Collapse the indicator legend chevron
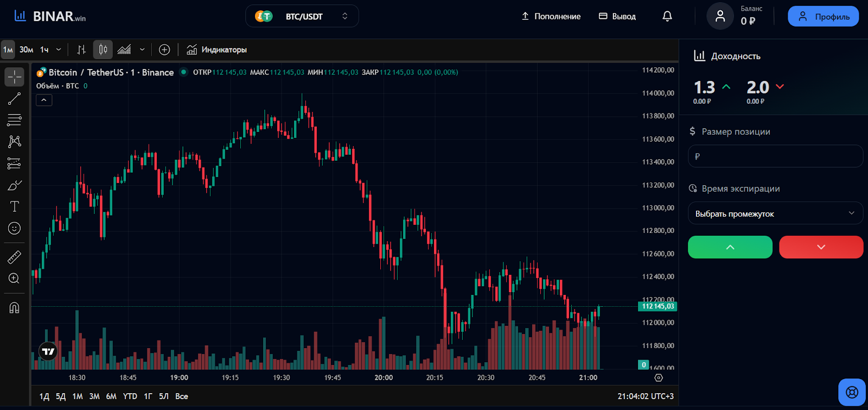Image resolution: width=868 pixels, height=410 pixels. point(44,100)
